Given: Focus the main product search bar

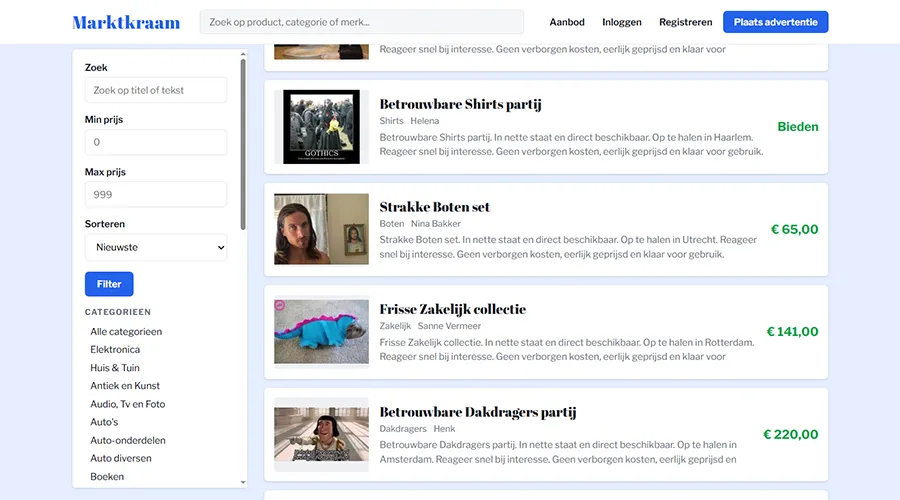Looking at the screenshot, I should coord(361,22).
